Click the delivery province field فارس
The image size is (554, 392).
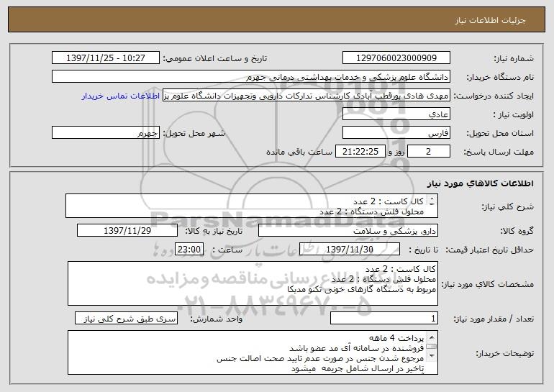click(396, 133)
